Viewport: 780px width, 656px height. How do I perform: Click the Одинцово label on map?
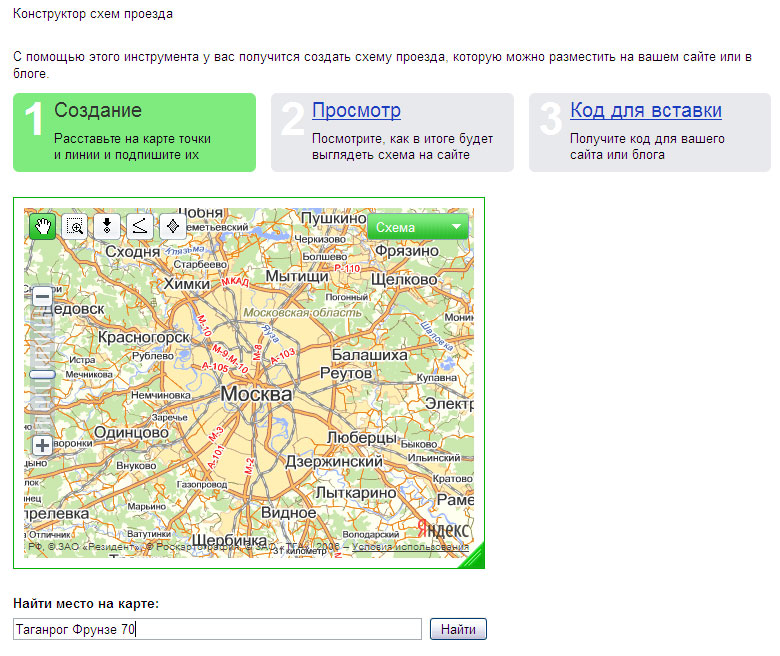(131, 433)
